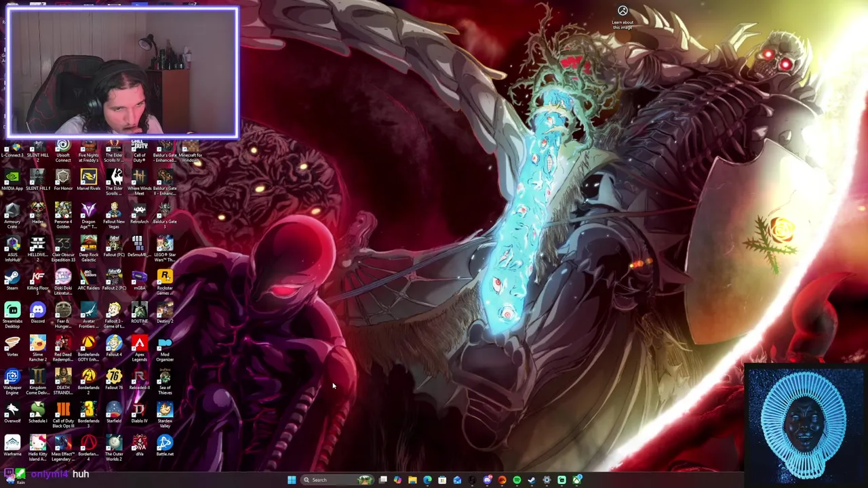Open File Explorer from the taskbar
The height and width of the screenshot is (488, 868).
pos(412,480)
